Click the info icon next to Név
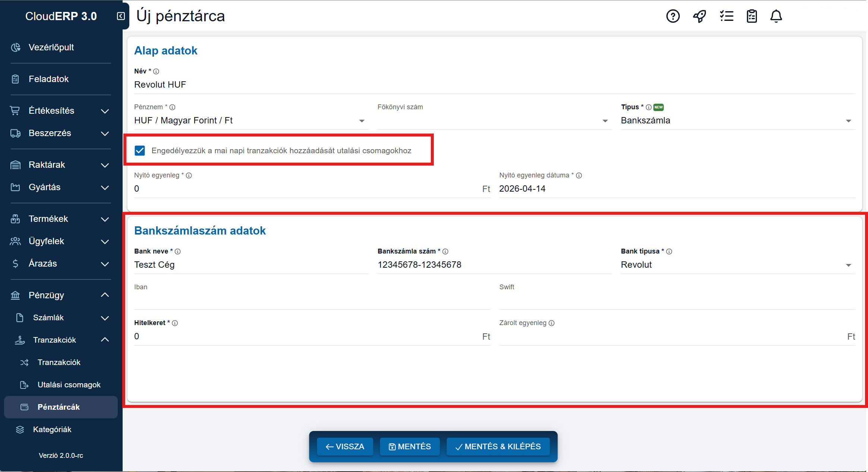Image resolution: width=868 pixels, height=472 pixels. (x=156, y=71)
